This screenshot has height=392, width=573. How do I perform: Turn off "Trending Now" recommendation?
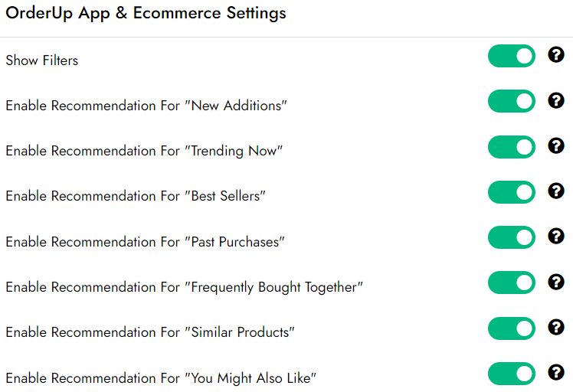pyautogui.click(x=511, y=147)
